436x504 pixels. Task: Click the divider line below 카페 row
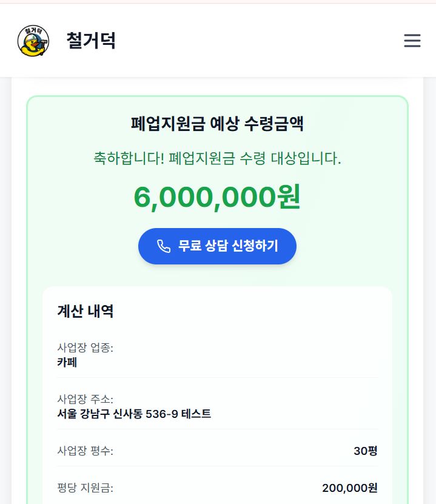pyautogui.click(x=217, y=377)
